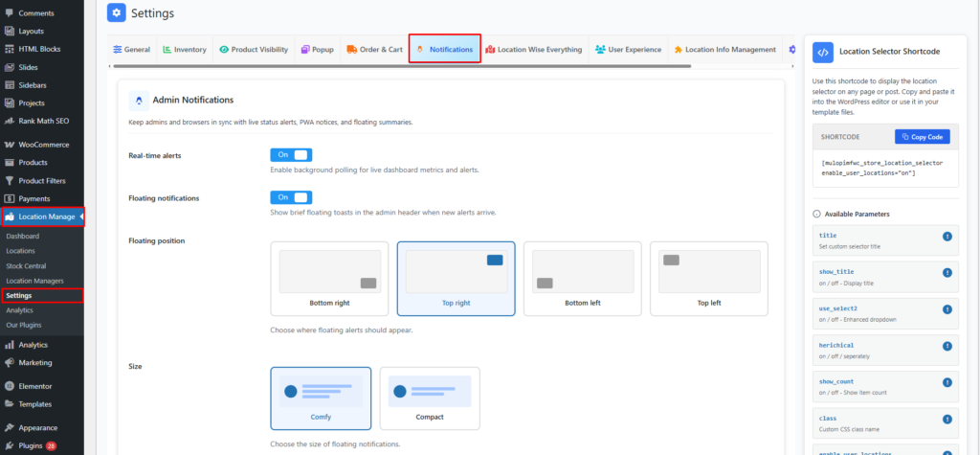Image resolution: width=980 pixels, height=455 pixels.
Task: Click the Rank Math SEO icon
Action: tap(9, 121)
